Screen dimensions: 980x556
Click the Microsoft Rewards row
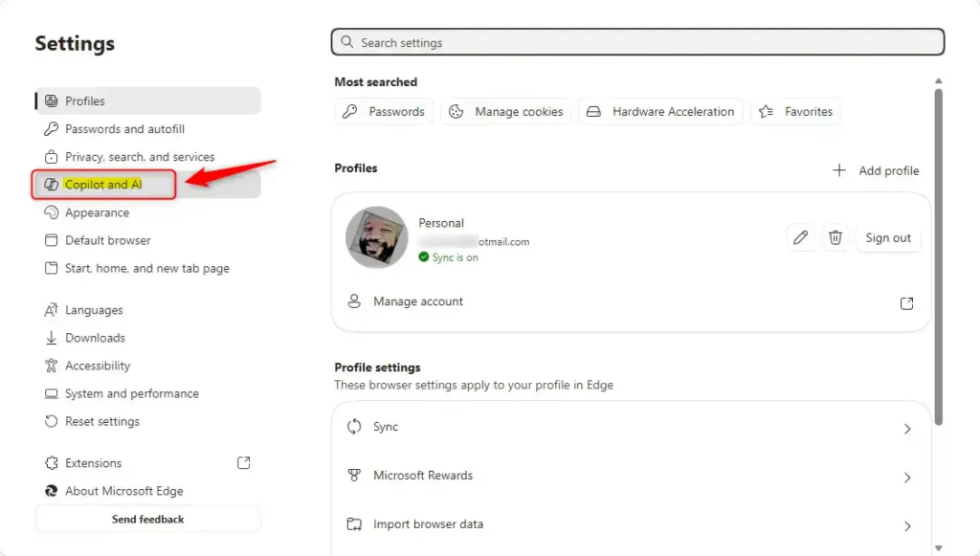point(632,476)
